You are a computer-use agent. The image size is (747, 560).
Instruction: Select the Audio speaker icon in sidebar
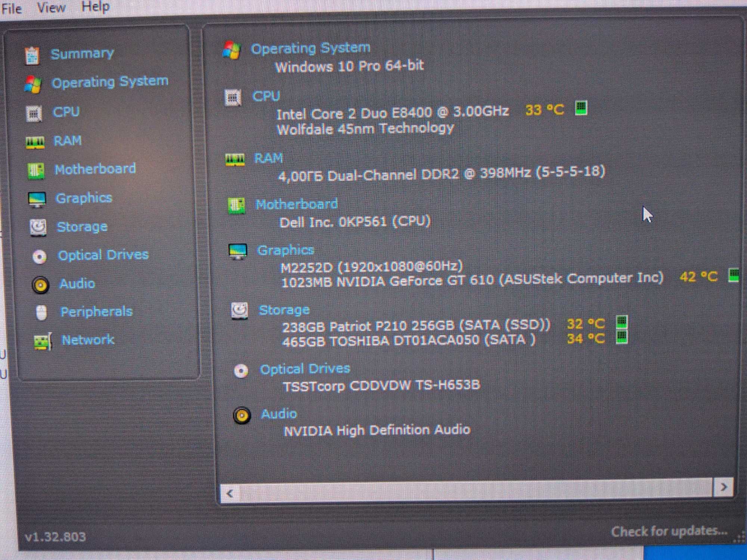pyautogui.click(x=40, y=286)
